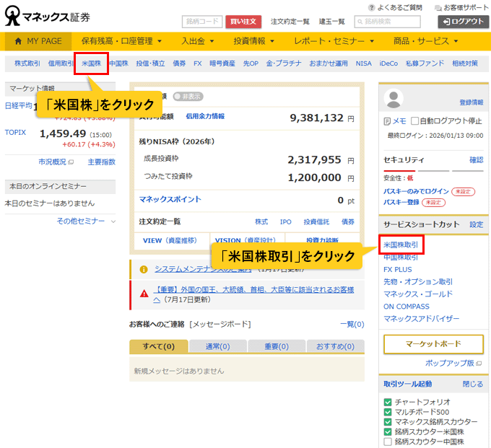The width and height of the screenshot is (491, 448).
Task: Click the MY PAGE home icon
Action: [x=17, y=41]
